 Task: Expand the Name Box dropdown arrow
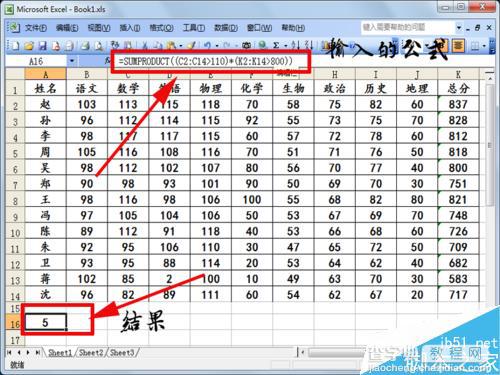[72, 61]
